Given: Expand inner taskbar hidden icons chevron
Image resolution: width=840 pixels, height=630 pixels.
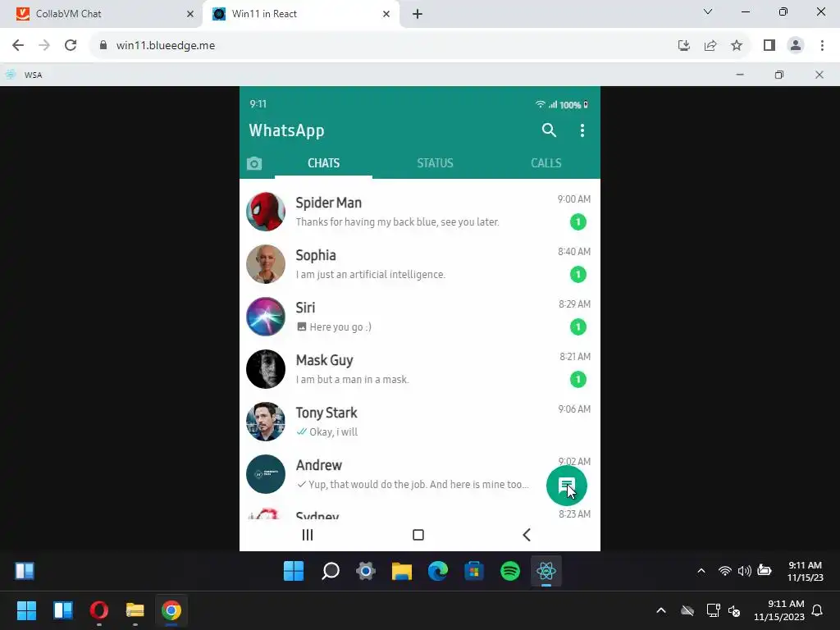Looking at the screenshot, I should click(701, 571).
